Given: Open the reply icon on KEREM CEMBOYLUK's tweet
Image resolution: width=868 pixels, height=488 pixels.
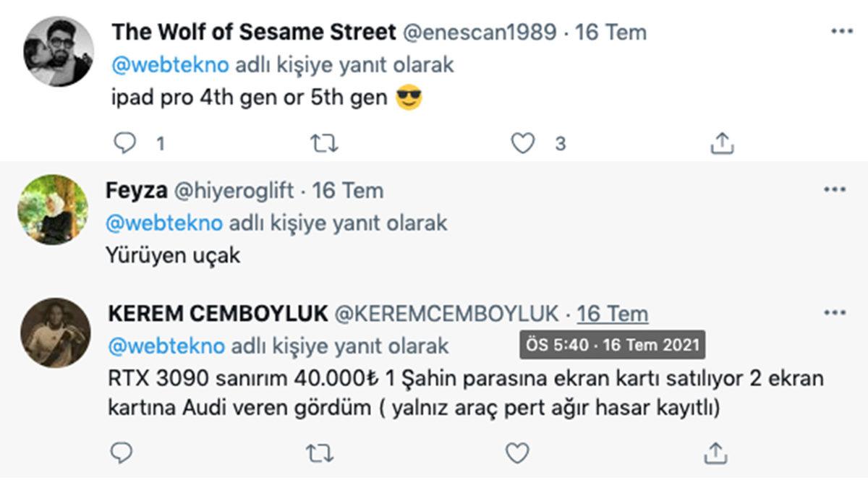Looking at the screenshot, I should [x=120, y=453].
